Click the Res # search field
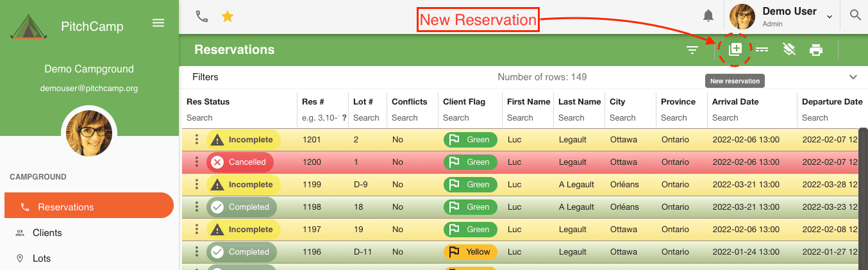Image resolution: width=868 pixels, height=270 pixels. pos(319,118)
